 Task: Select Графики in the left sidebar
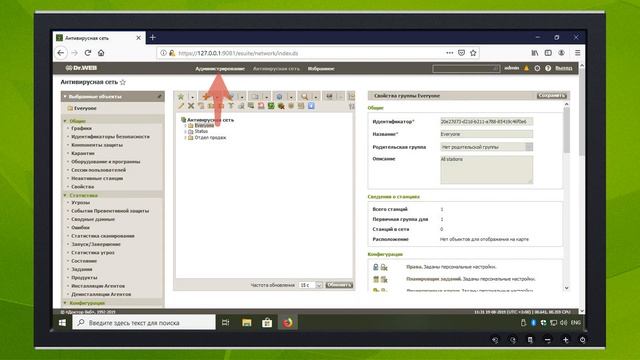[x=81, y=128]
